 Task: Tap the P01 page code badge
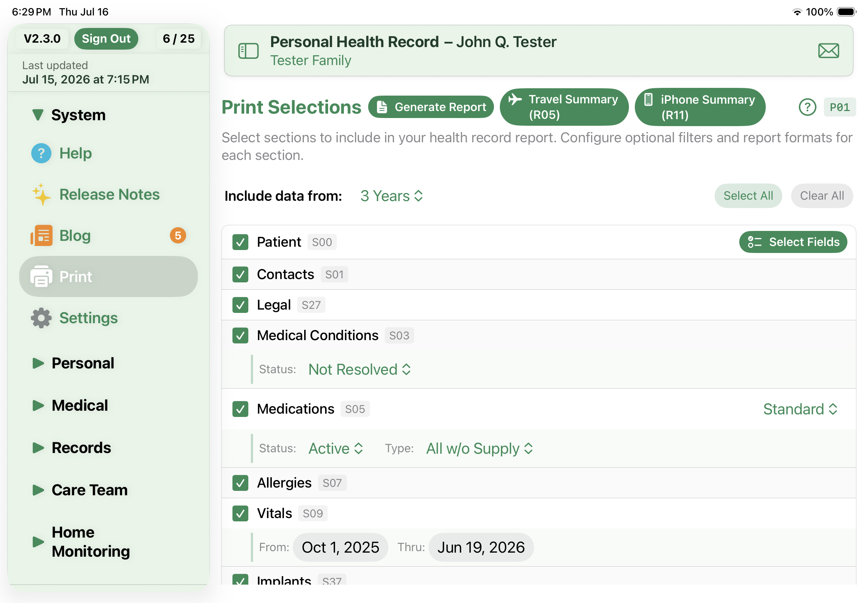(x=839, y=107)
